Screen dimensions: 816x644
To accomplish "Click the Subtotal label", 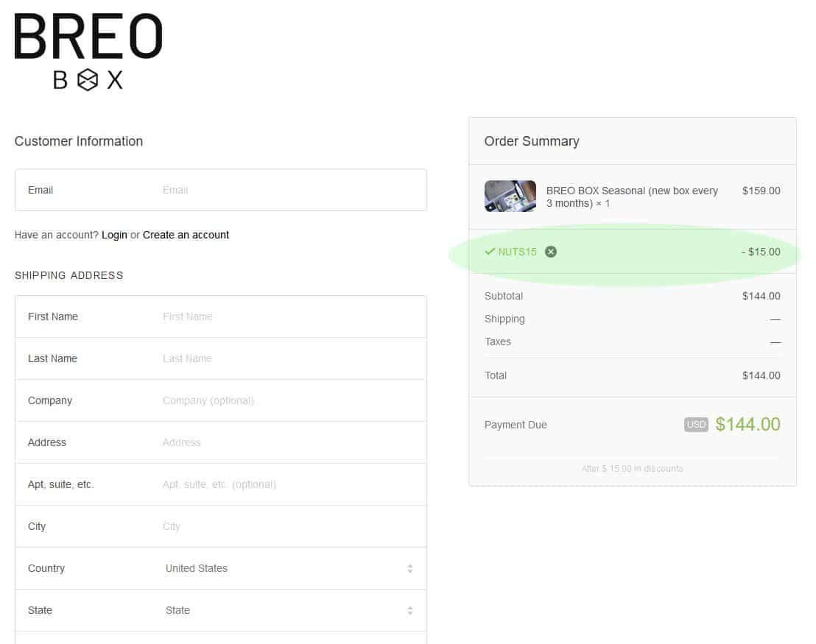I will [x=504, y=296].
